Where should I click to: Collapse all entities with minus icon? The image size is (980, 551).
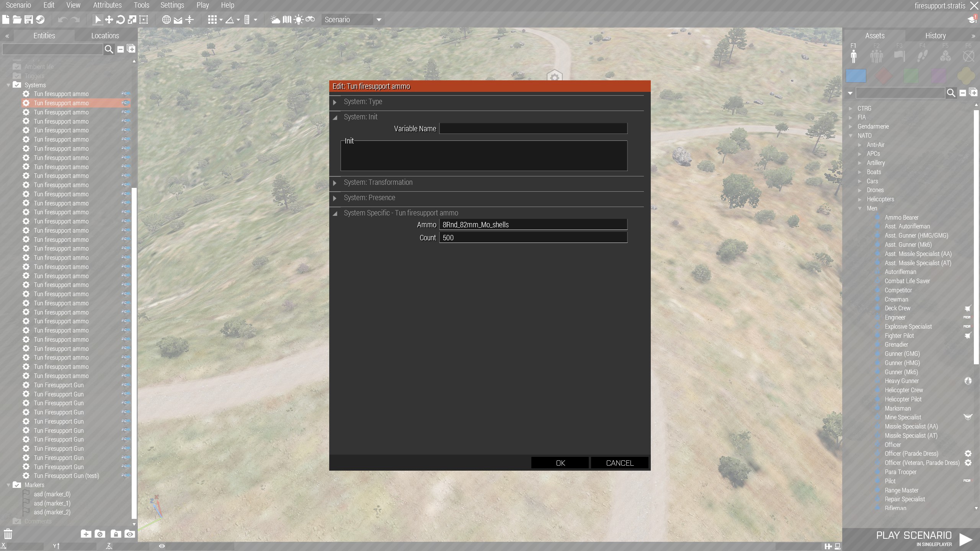(120, 49)
